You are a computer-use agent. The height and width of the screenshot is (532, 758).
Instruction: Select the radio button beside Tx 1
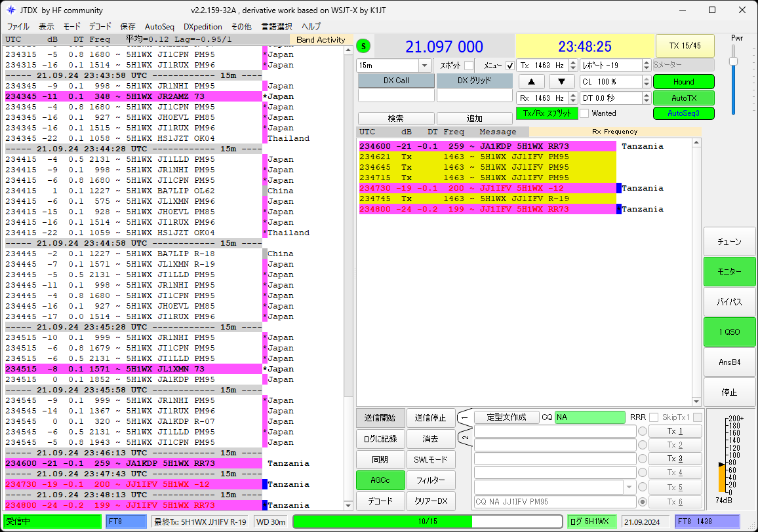[643, 431]
